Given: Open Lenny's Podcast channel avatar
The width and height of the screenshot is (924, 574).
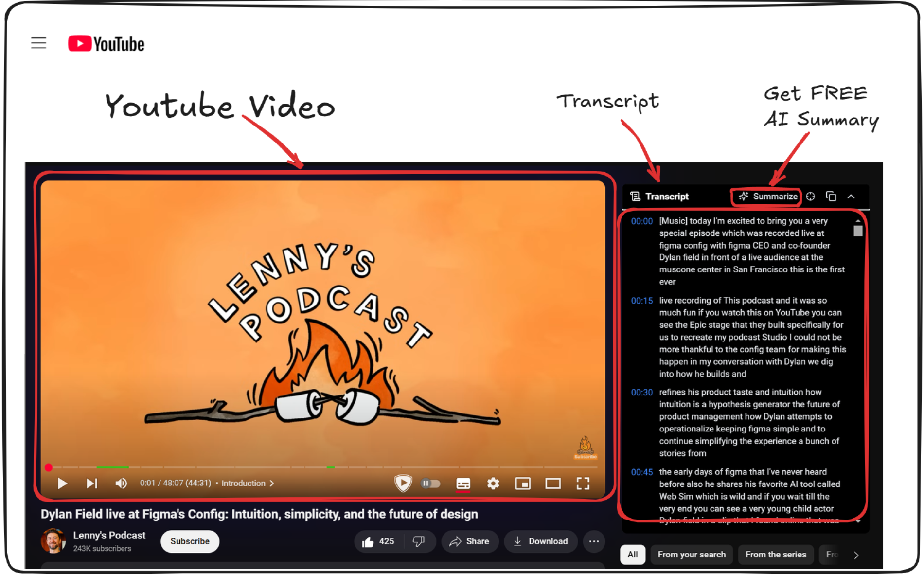Looking at the screenshot, I should tap(53, 541).
